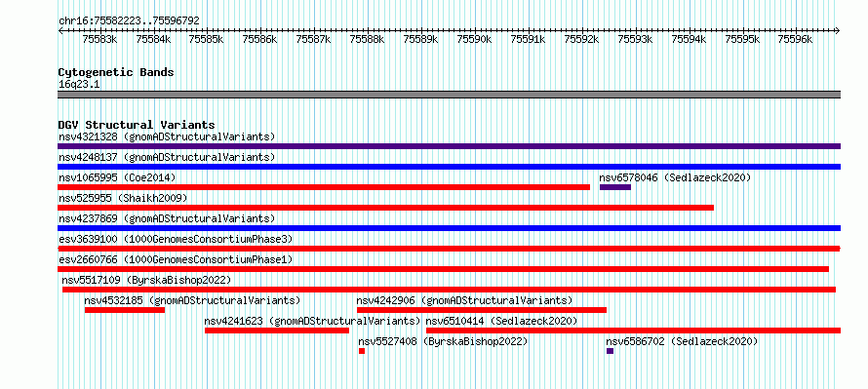The width and height of the screenshot is (868, 389).
Task: Click the 75590k ruler position
Action: 475,39
